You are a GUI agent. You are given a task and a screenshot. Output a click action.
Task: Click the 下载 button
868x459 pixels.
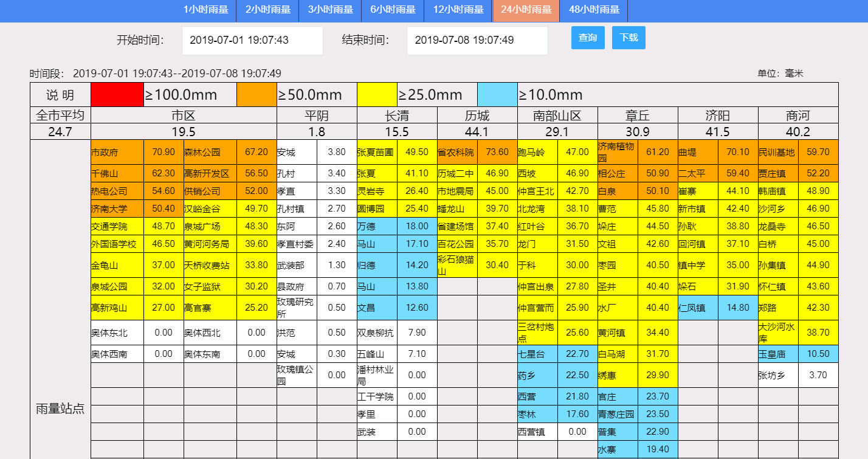click(629, 38)
